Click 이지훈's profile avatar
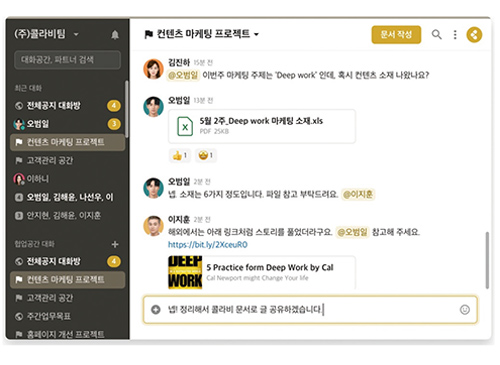Image resolution: width=500 pixels, height=365 pixels. click(153, 226)
